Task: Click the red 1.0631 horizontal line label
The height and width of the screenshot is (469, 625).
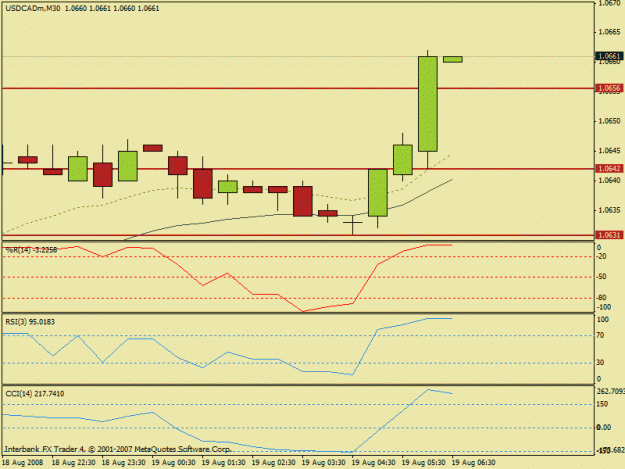Action: pyautogui.click(x=609, y=235)
